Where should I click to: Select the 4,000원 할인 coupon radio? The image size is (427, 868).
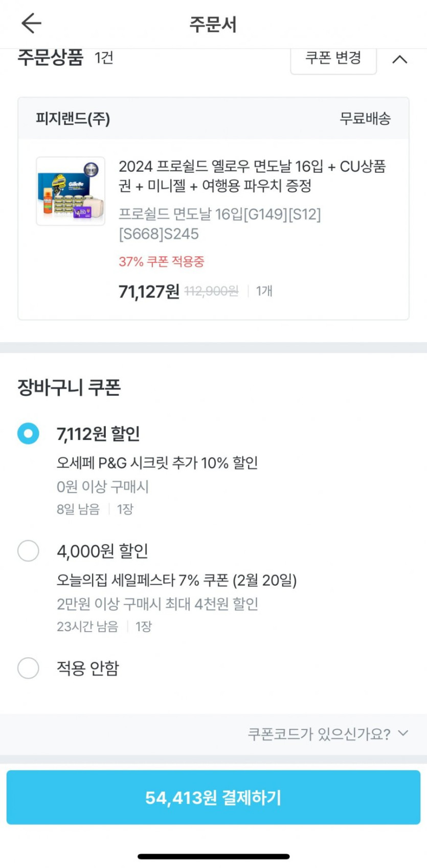[28, 551]
